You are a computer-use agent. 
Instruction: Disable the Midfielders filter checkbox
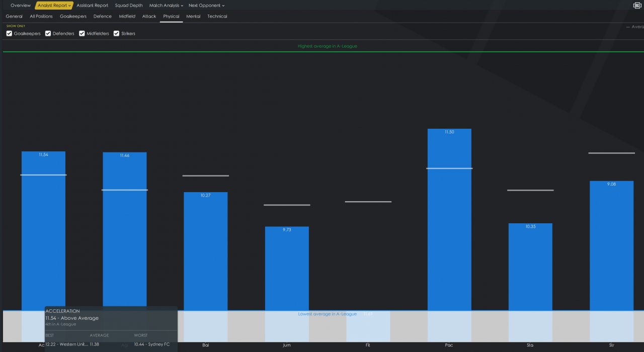82,34
